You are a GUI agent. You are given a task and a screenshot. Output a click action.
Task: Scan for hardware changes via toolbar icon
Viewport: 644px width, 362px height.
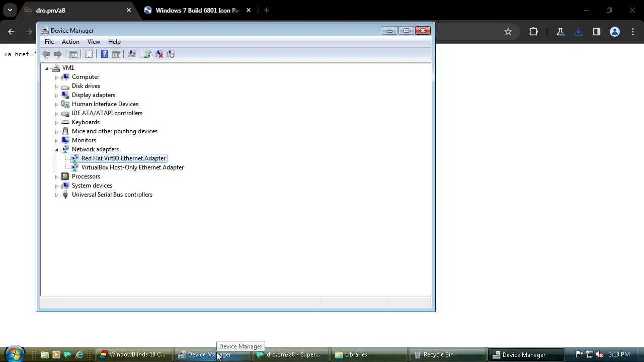tap(132, 54)
